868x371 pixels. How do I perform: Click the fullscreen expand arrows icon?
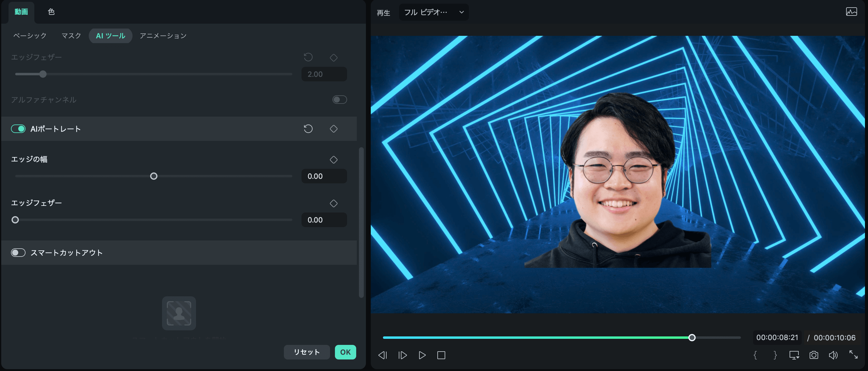coord(853,355)
